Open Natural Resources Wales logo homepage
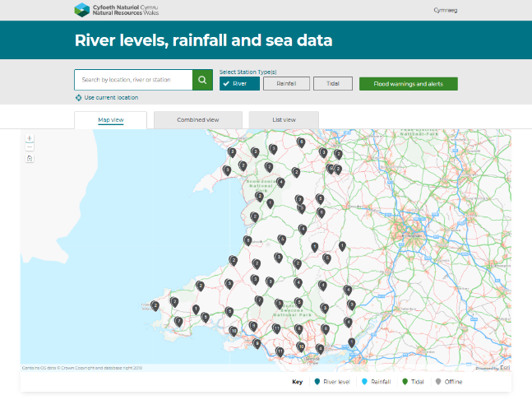The image size is (532, 400). click(x=117, y=10)
